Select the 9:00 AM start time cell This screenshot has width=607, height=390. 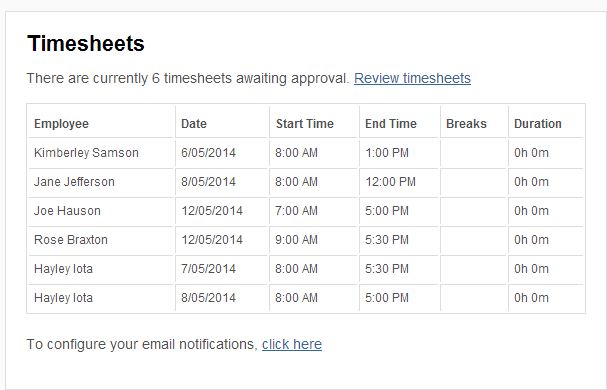click(x=314, y=240)
